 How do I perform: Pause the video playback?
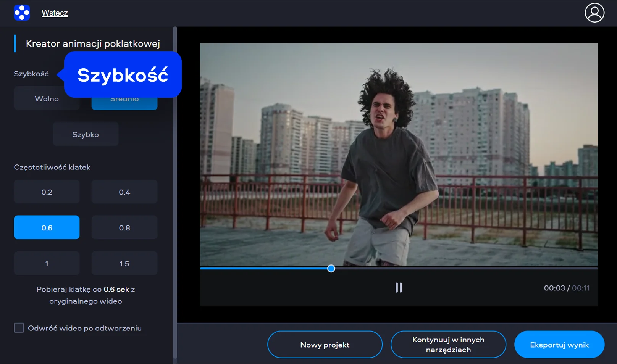[399, 288]
